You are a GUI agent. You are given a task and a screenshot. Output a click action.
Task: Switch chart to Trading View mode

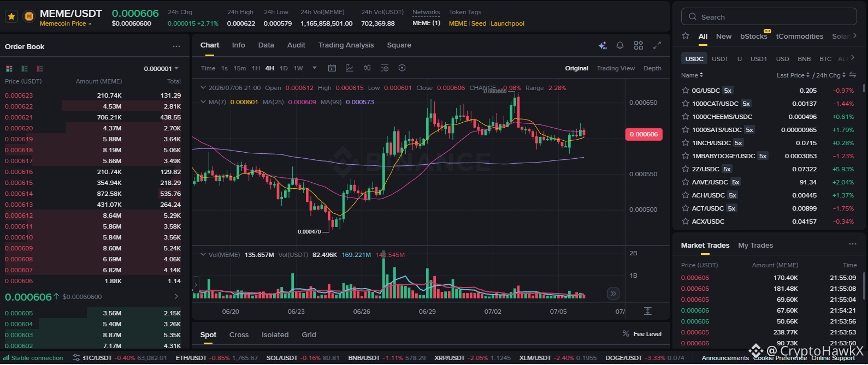(616, 69)
